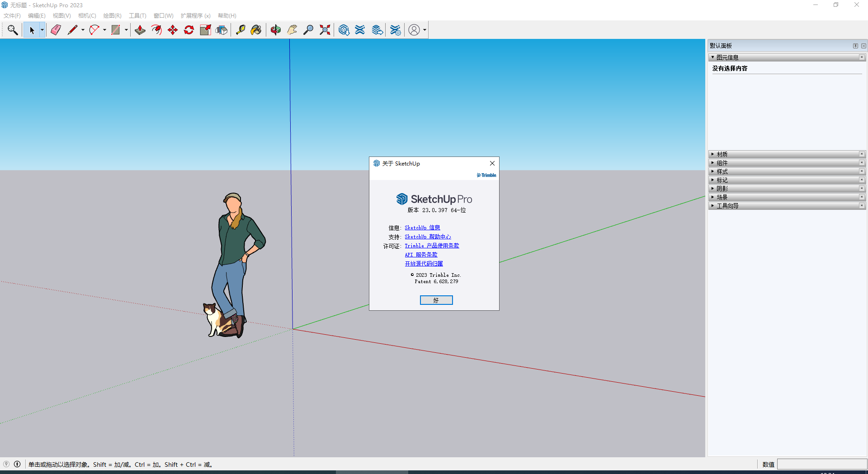Open the 相机(C) menu
Screen dimensions: 868x474
(87, 16)
